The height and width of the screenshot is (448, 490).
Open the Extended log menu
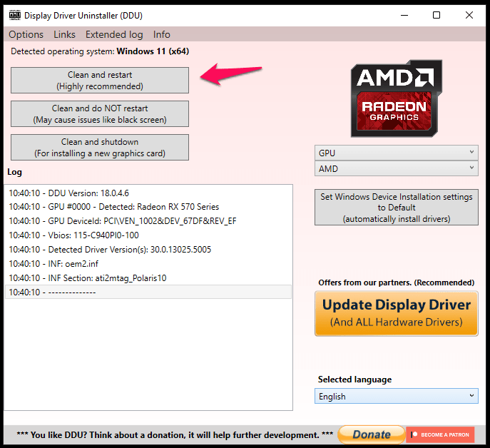114,34
